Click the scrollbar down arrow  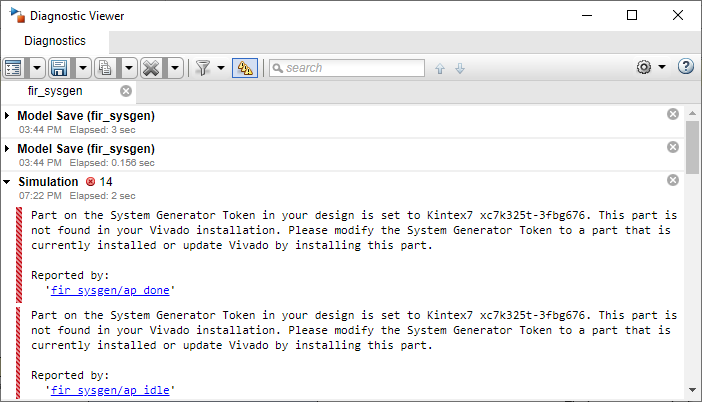click(x=692, y=390)
